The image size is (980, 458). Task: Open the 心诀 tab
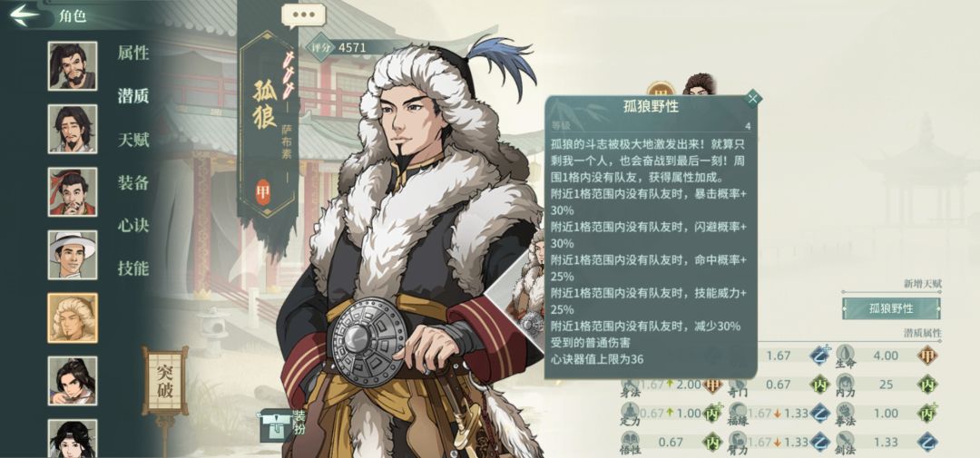click(x=133, y=226)
